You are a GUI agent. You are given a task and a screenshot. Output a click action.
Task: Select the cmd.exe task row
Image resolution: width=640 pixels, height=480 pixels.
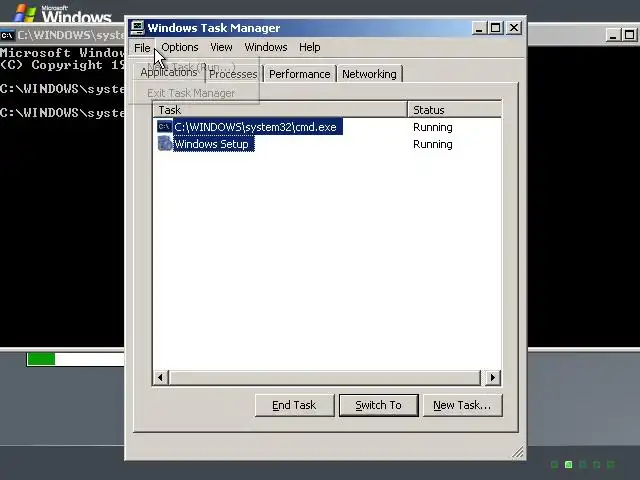(x=327, y=127)
